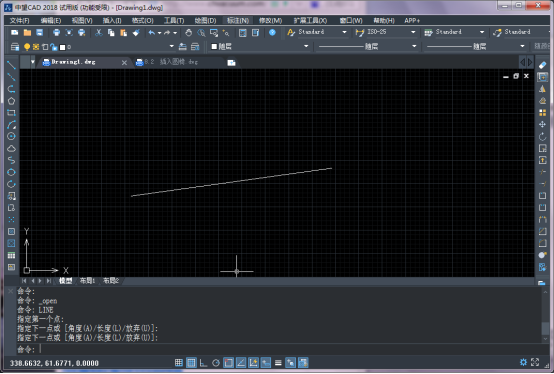Screen dimensions: 554x374
Task: Select the Move tool in modify toolbar
Action: (542, 124)
